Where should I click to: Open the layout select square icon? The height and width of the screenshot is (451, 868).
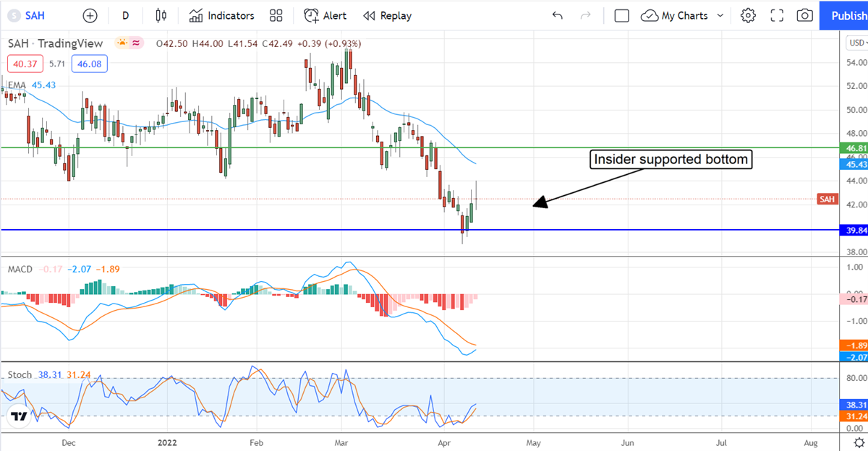coord(621,15)
